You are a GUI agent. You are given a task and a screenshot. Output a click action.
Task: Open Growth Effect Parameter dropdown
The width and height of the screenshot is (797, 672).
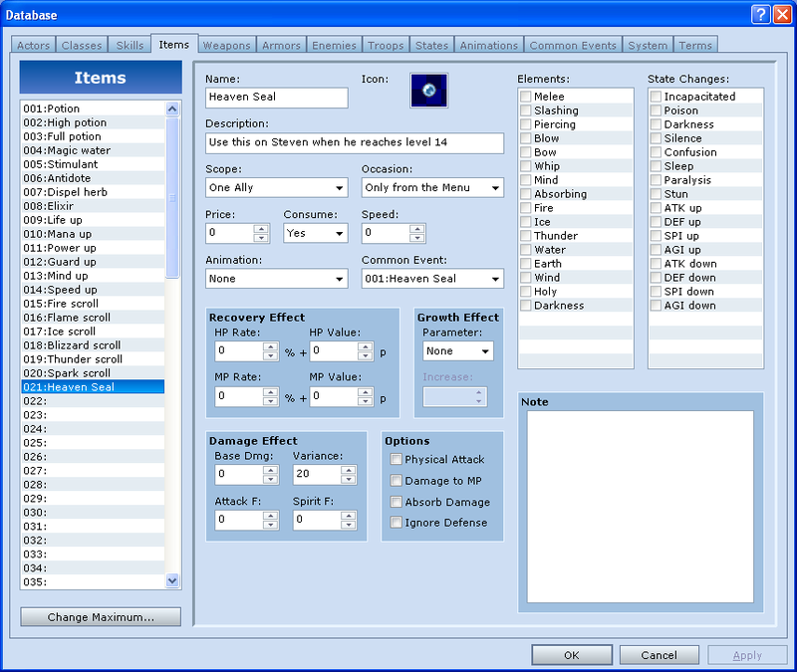tap(456, 351)
